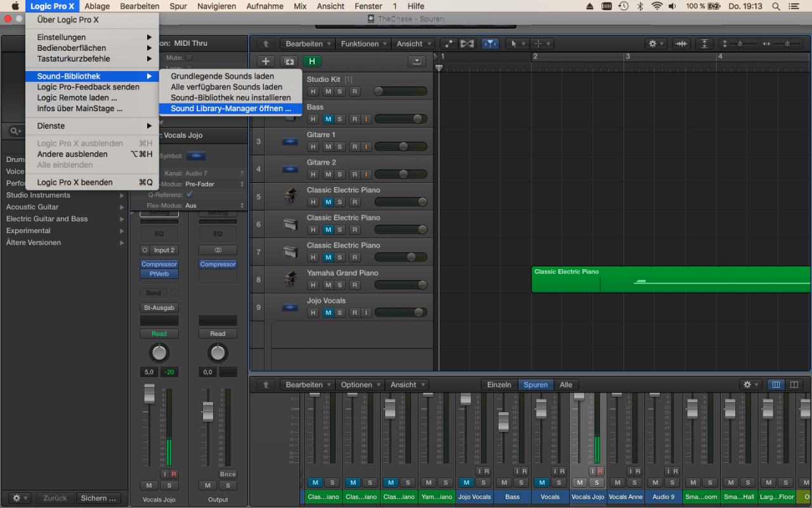The height and width of the screenshot is (508, 812).
Task: Click the stereo link icon on Output strip
Action: [218, 250]
